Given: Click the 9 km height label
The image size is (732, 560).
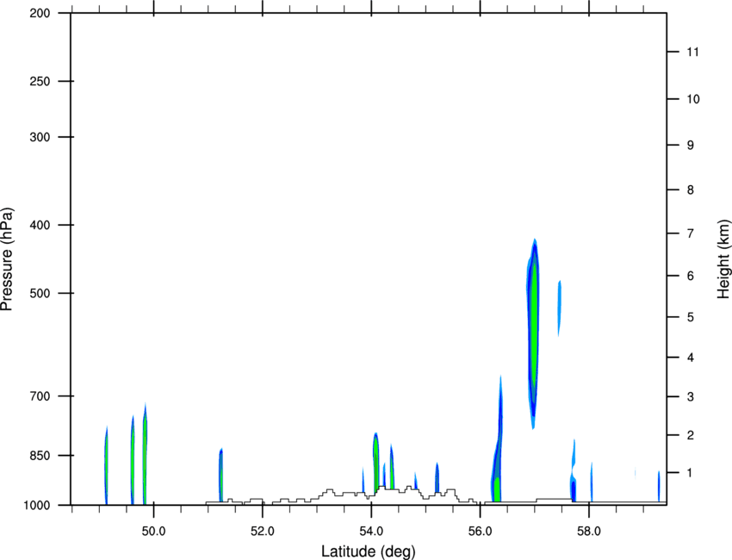Looking at the screenshot, I should 691,146.
